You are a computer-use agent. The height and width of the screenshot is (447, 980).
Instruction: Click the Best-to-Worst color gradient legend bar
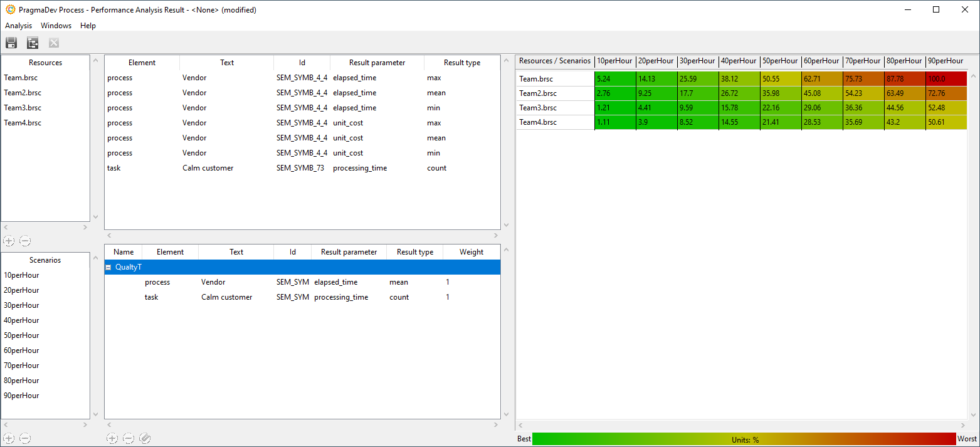click(744, 439)
